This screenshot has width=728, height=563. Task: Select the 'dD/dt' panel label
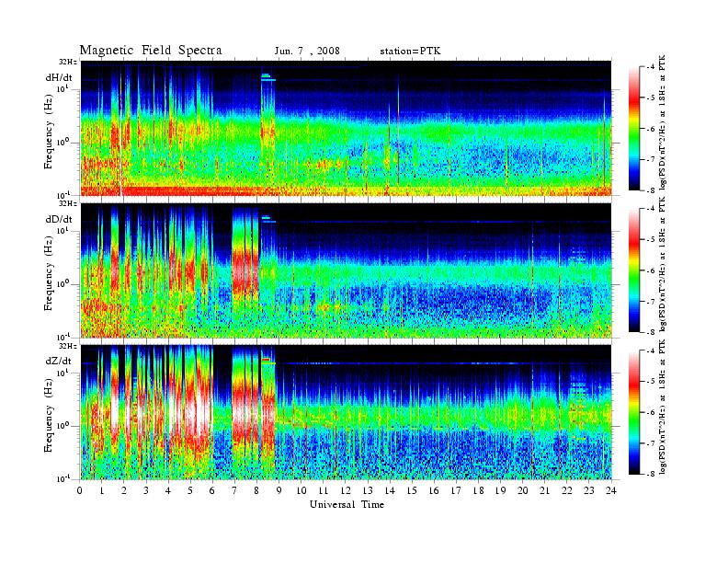(x=59, y=219)
